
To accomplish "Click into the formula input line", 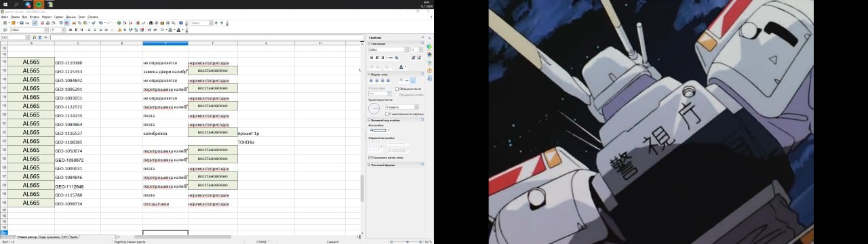I will tap(207, 37).
